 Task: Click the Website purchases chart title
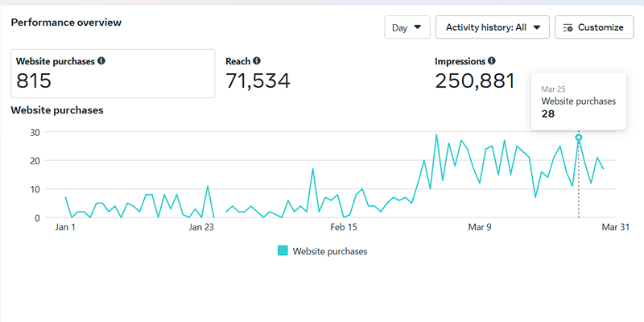(56, 109)
